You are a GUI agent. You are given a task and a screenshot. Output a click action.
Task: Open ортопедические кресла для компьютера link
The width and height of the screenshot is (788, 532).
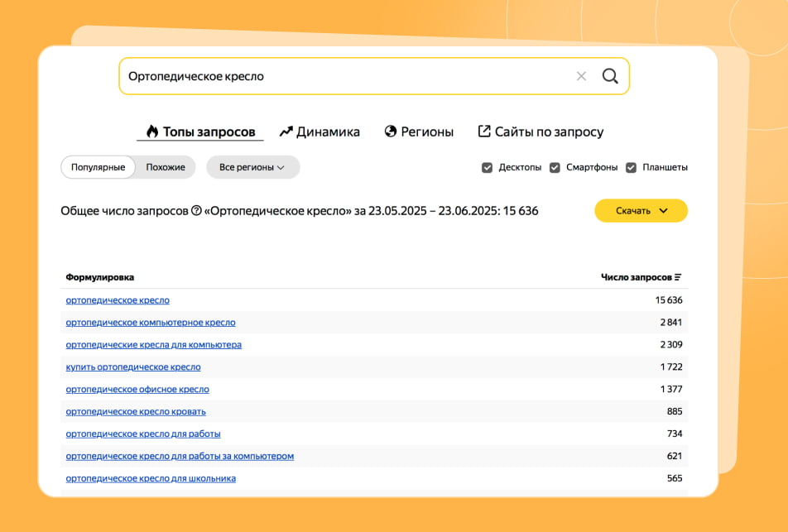pos(154,345)
